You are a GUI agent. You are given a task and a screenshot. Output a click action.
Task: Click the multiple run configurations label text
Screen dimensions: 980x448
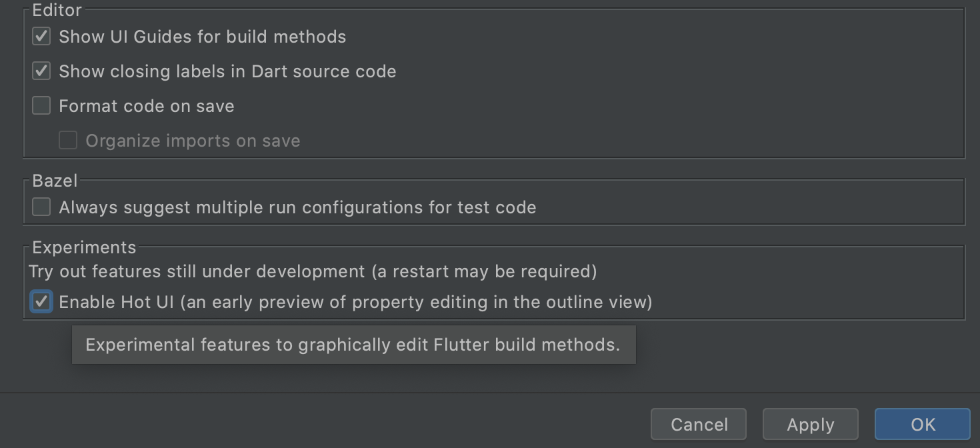click(x=297, y=207)
